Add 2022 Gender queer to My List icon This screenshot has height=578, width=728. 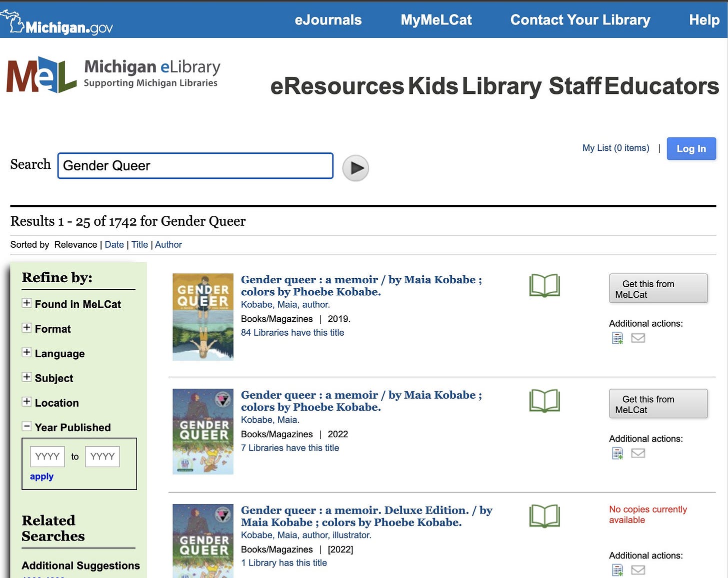617,454
